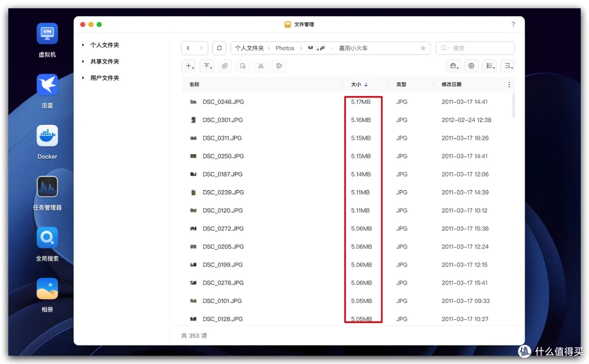This screenshot has height=364, width=589.
Task: Click the thumbnail icon of DSC_0246.JPG
Action: click(193, 102)
